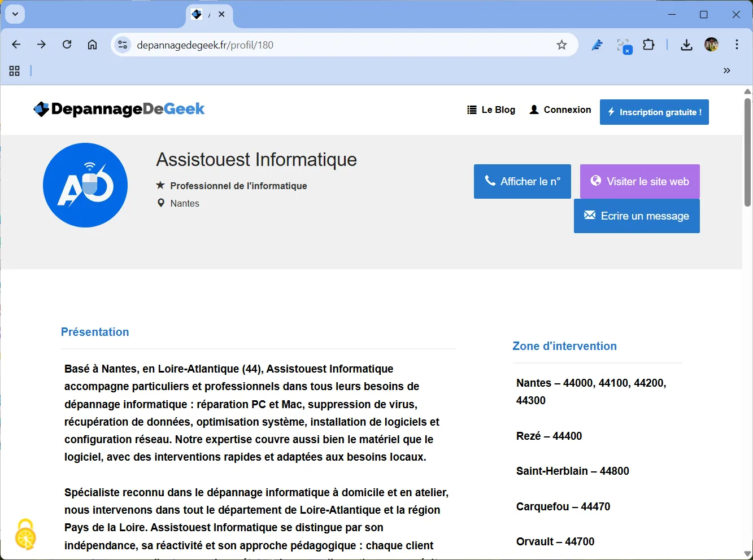Screen dimensions: 753x560
Task: Maximize the browser window
Action: tap(704, 15)
